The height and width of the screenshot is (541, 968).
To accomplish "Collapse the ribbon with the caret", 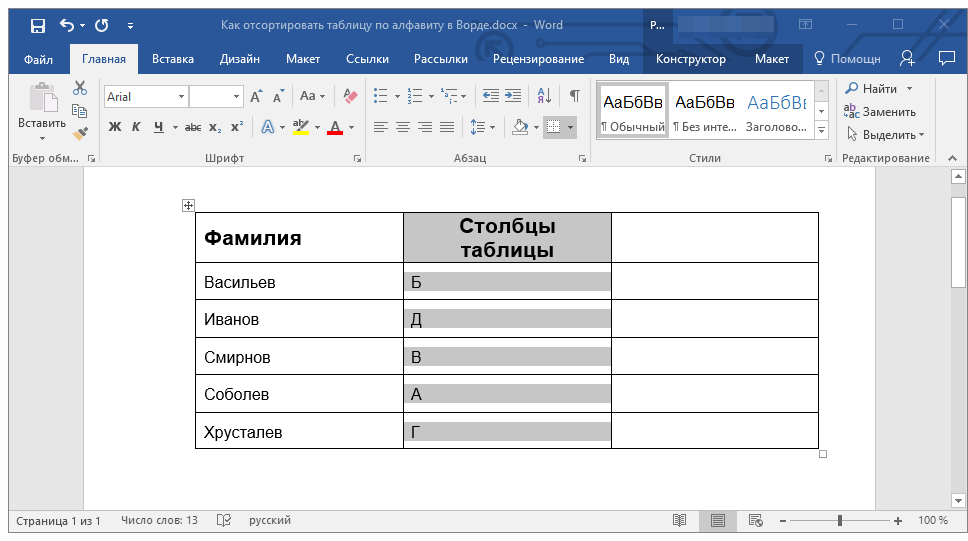I will pos(953,158).
